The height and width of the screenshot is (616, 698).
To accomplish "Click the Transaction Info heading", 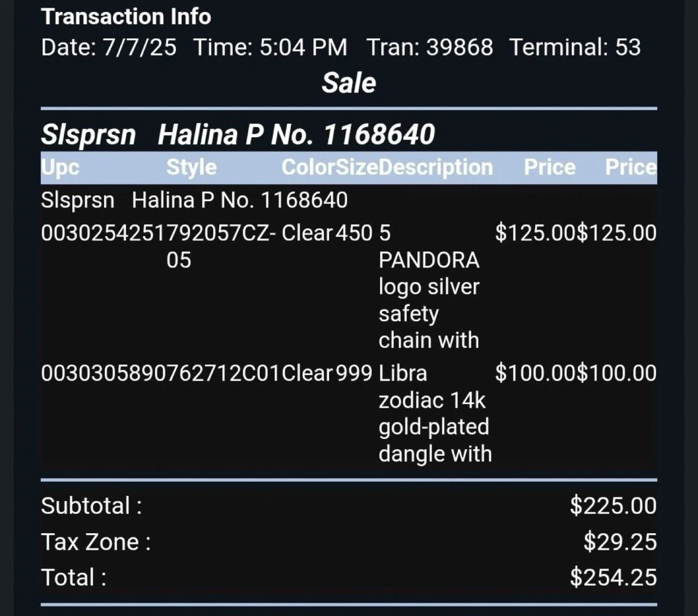I will click(x=126, y=17).
